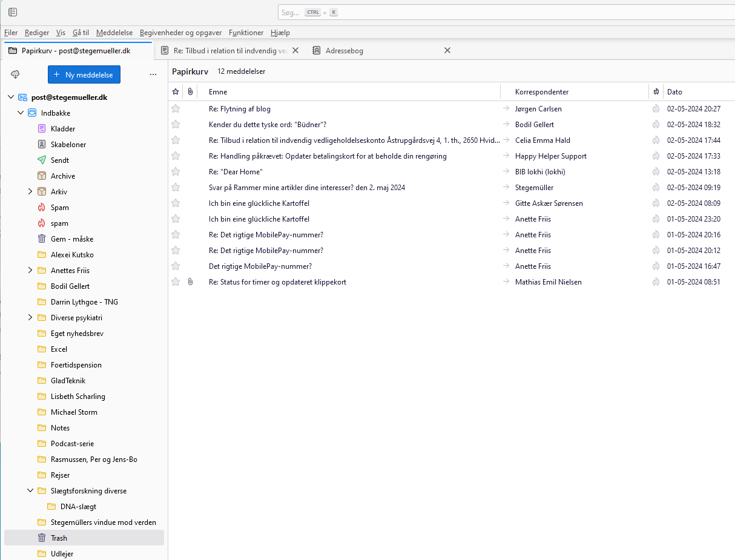
Task: Collapse the Indbakke folder
Action: pos(21,113)
